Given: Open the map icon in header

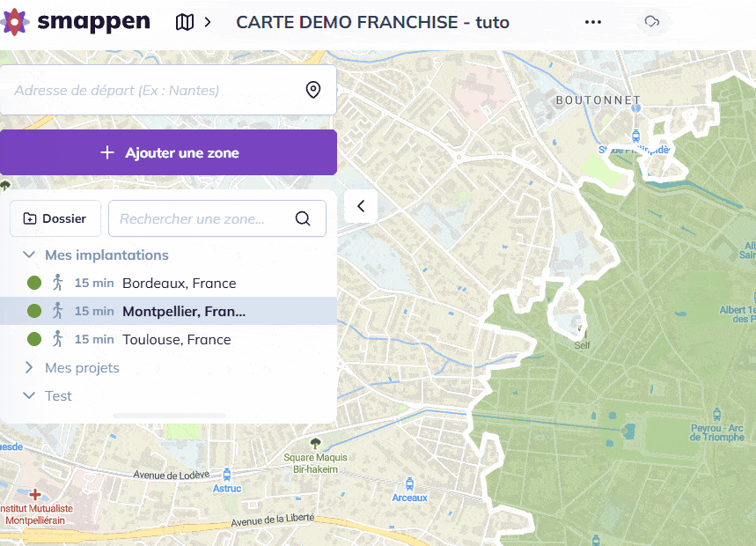Looking at the screenshot, I should (x=185, y=22).
